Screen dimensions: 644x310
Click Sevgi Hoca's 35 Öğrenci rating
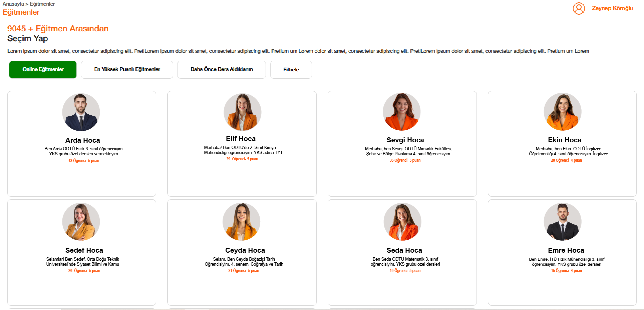click(405, 160)
